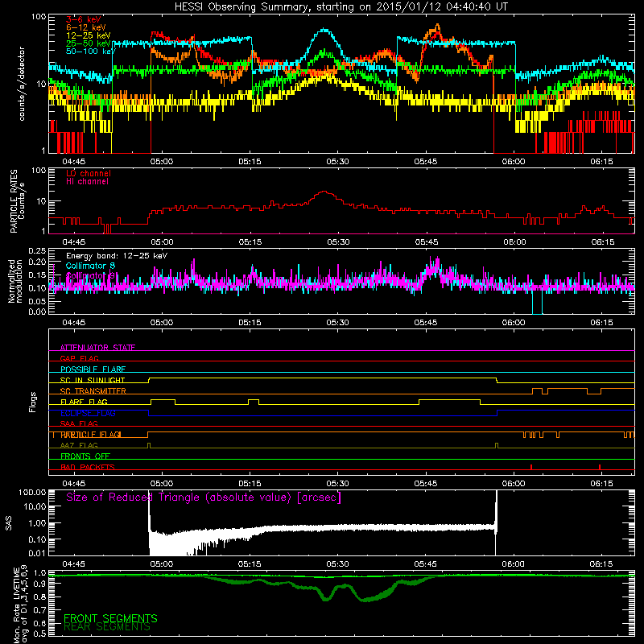Click the SC_IN_SUNLIGHT flag label

click(x=93, y=380)
